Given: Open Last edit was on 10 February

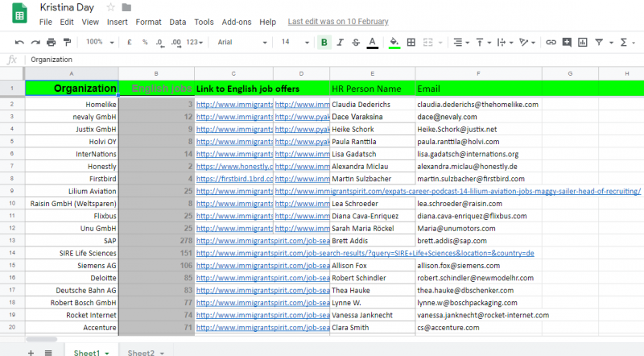Looking at the screenshot, I should (338, 22).
